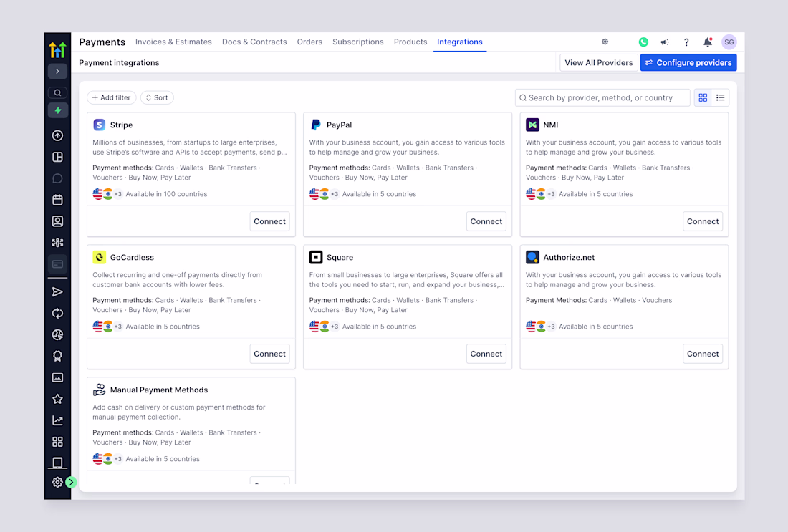
Task: Open the Sort dropdown
Action: (157, 97)
